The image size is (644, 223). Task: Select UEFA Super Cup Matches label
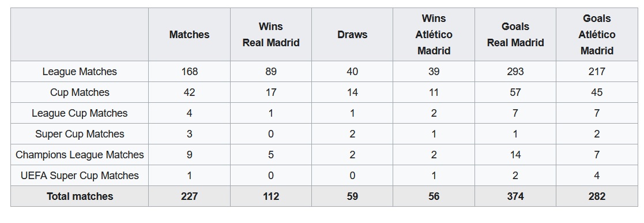(x=80, y=176)
